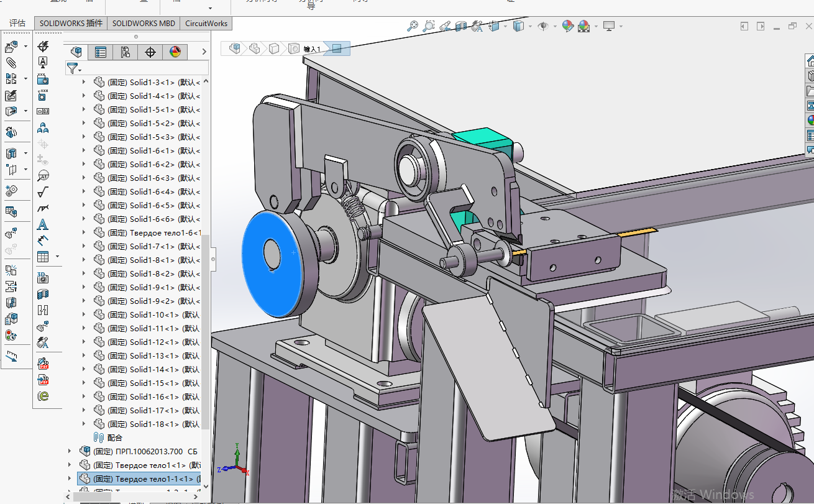Viewport: 814px width, 504px height.
Task: Click the Insert Components icon in left toolbar
Action: coord(11,47)
